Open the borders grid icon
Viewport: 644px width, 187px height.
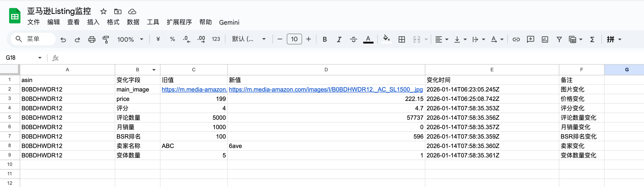402,39
